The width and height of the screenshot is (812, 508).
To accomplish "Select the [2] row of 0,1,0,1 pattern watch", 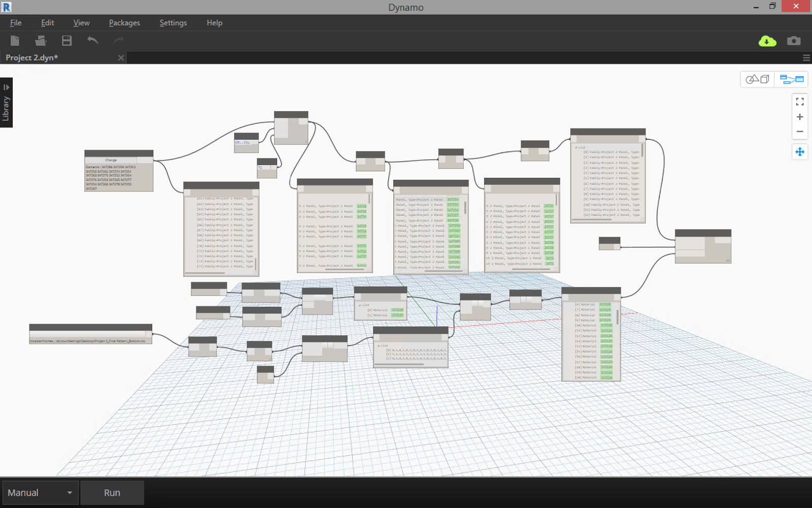I will click(416, 359).
